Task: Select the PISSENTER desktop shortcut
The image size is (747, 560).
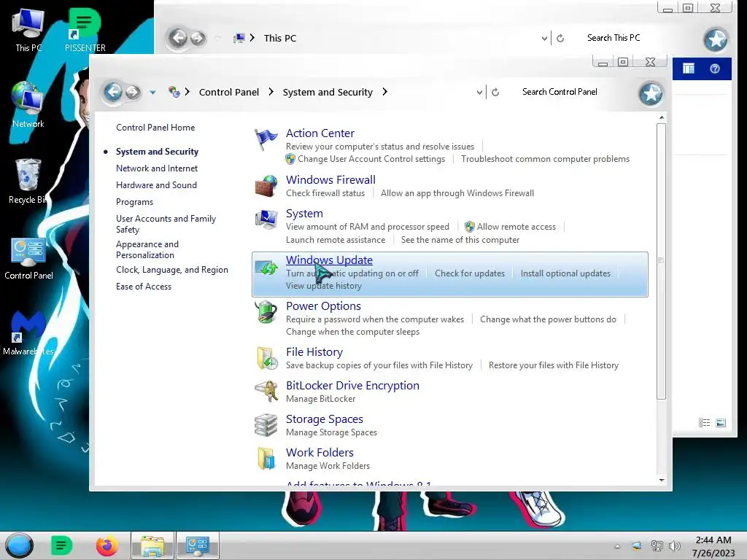Action: tap(85, 30)
